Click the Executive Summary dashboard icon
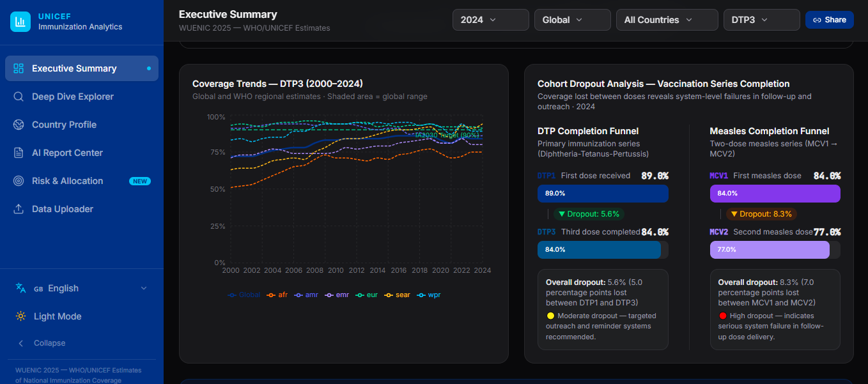Image resolution: width=868 pixels, height=384 pixels. (x=19, y=68)
